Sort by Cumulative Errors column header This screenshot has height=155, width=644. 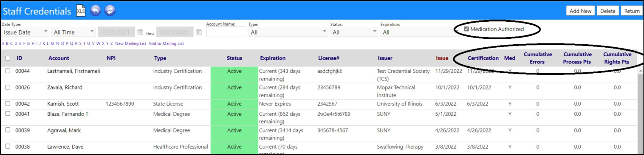point(538,58)
